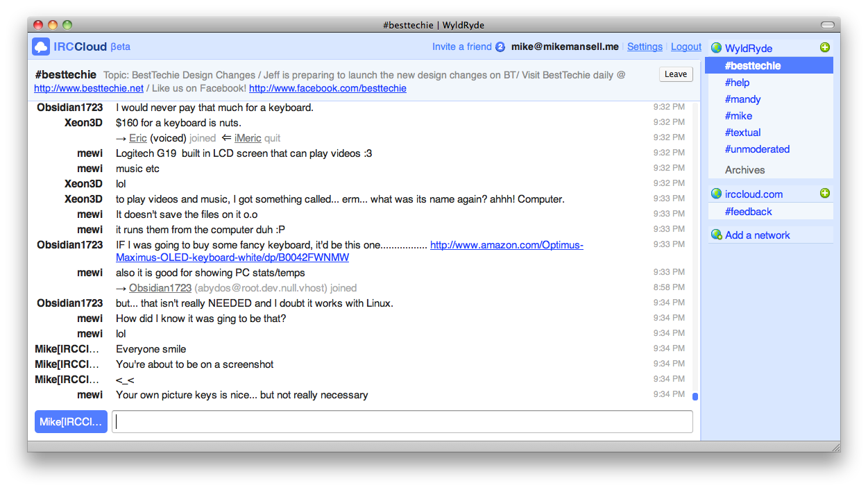Click the Logout link
Viewport: 868px width, 490px height.
coord(686,47)
